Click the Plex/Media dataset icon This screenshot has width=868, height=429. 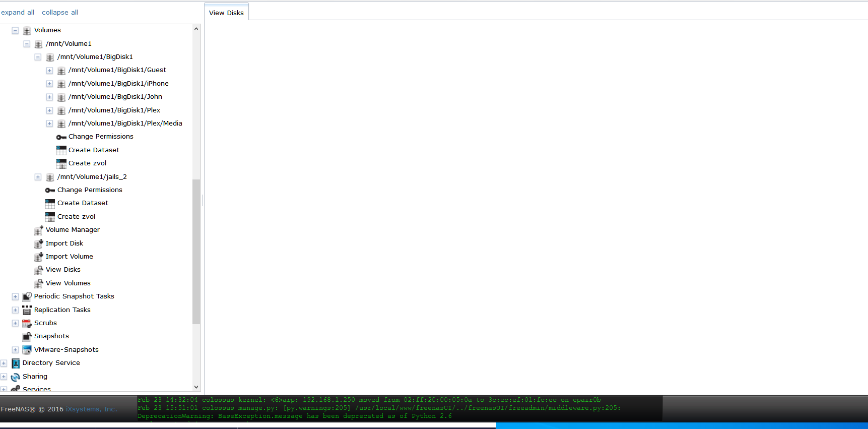click(x=61, y=124)
